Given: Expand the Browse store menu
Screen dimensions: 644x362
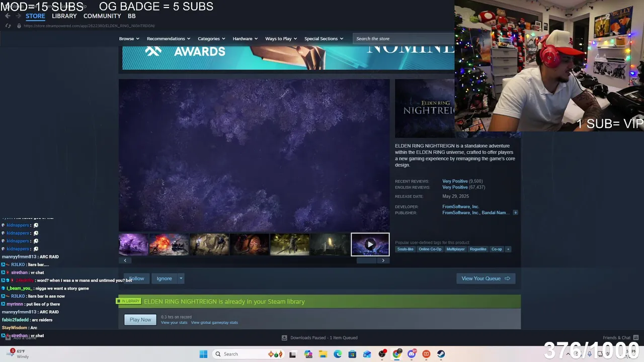Looking at the screenshot, I should [x=129, y=39].
